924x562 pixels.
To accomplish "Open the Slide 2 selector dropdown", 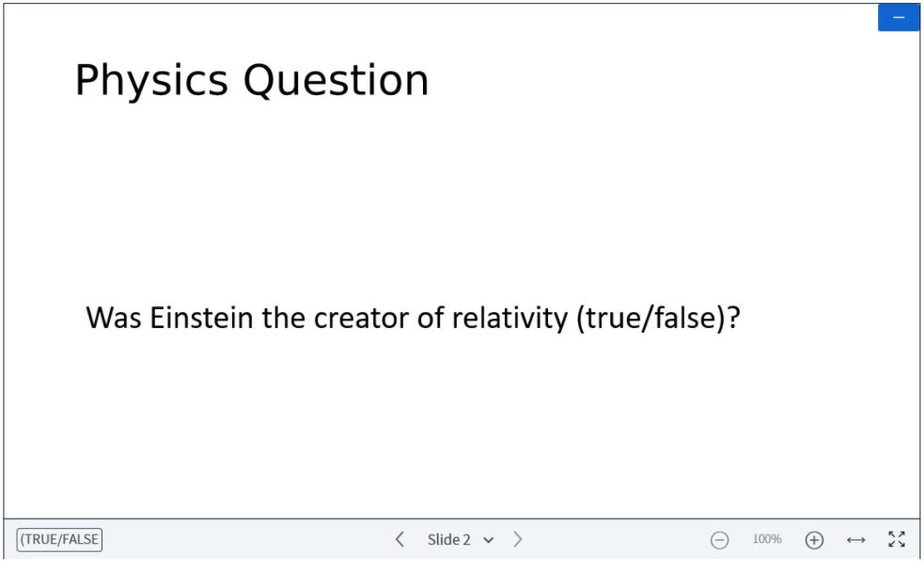I will click(461, 539).
